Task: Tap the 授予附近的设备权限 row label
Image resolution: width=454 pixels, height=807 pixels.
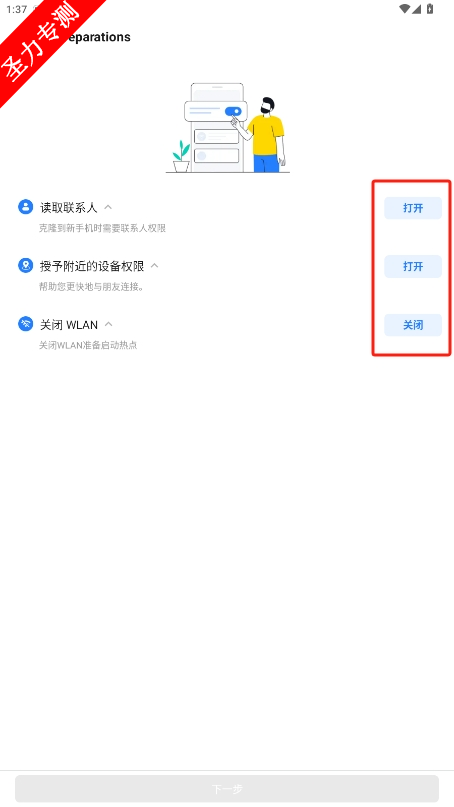Action: (x=92, y=266)
